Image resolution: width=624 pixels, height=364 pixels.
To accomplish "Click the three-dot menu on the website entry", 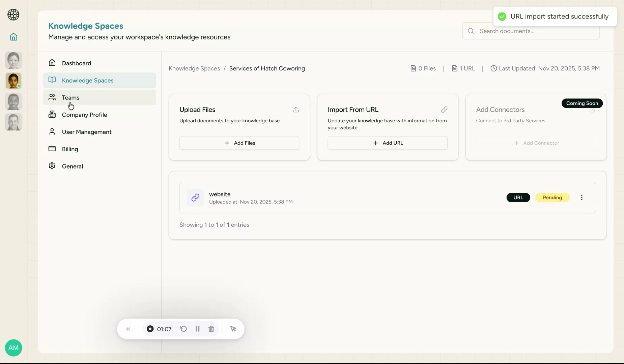I will [582, 198].
